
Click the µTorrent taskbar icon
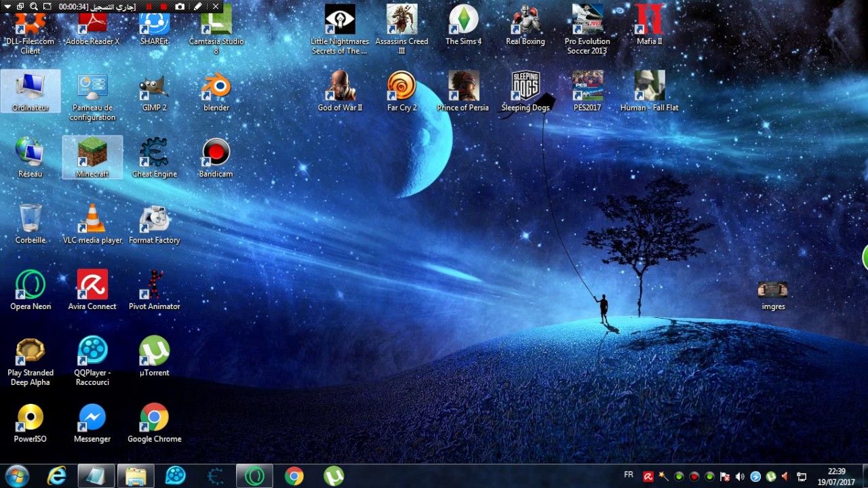(334, 476)
